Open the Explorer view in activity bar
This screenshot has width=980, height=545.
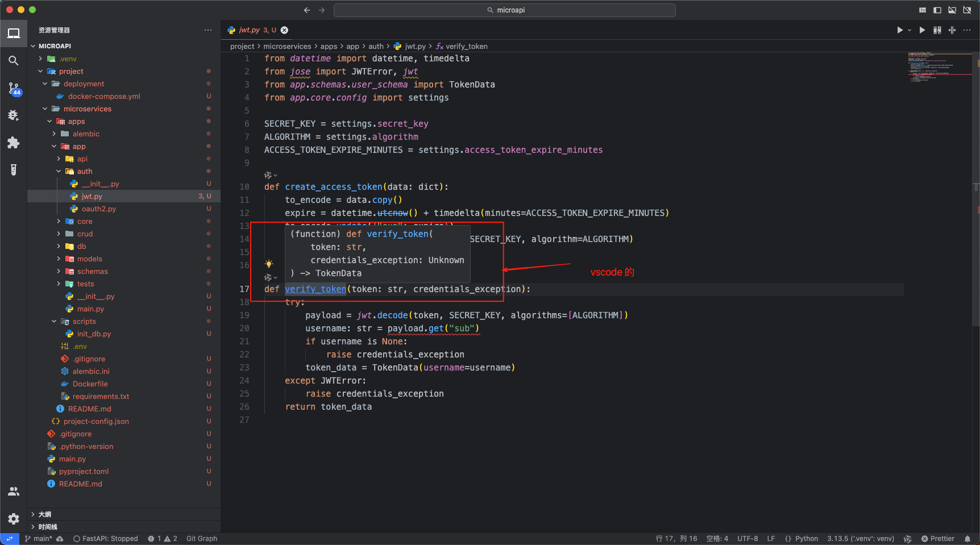click(x=14, y=34)
